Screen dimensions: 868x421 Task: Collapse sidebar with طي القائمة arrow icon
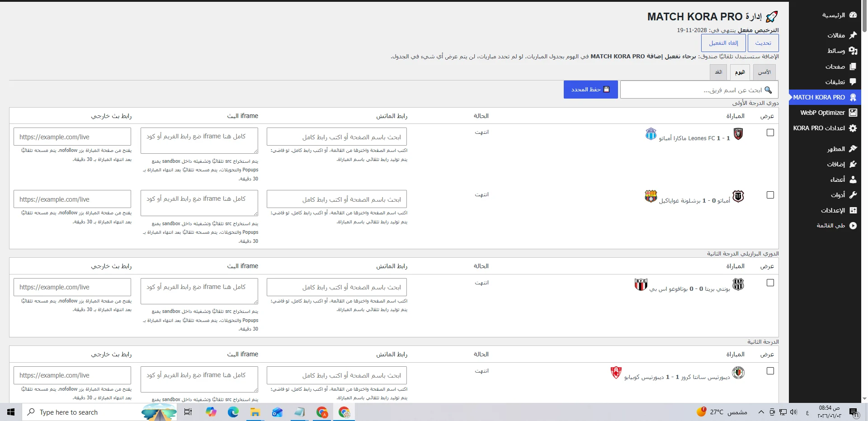point(853,226)
